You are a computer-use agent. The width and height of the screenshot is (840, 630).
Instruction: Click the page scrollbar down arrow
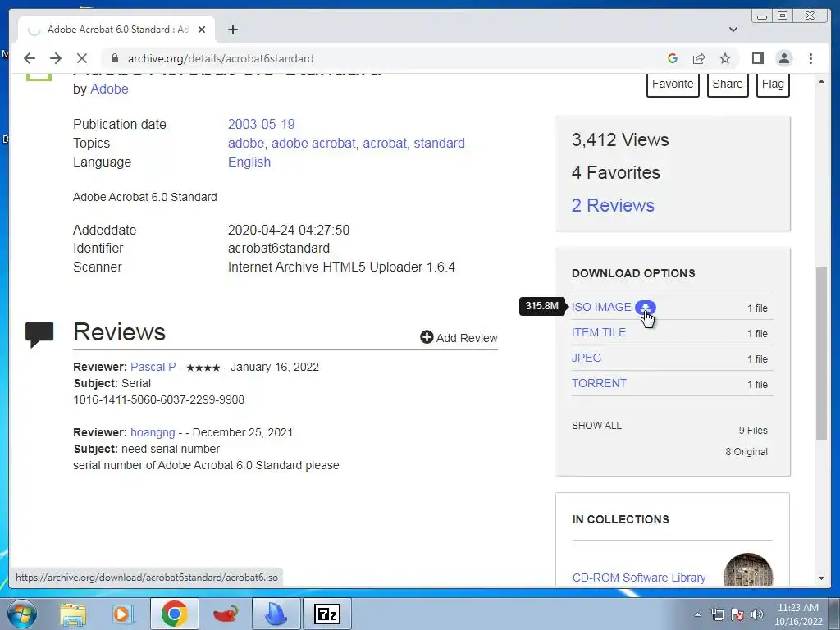pos(821,578)
